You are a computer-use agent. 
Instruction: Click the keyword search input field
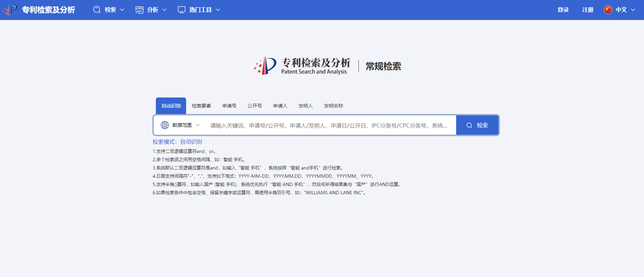pyautogui.click(x=329, y=125)
